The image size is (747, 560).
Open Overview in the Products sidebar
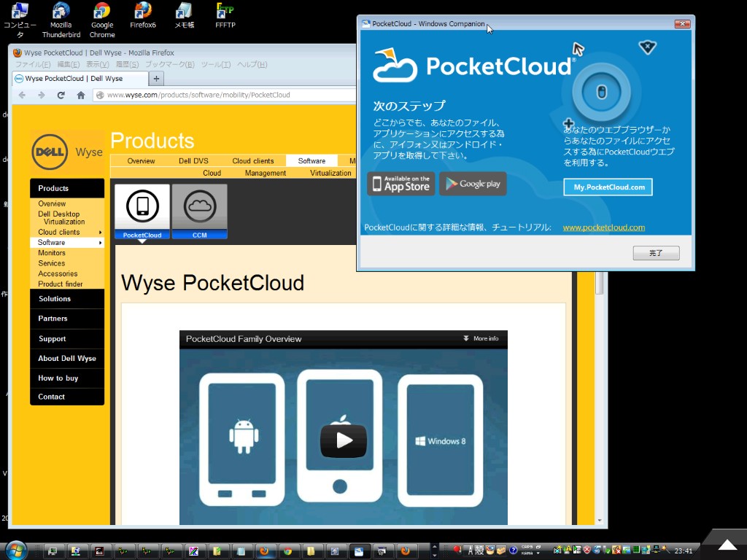click(x=52, y=204)
